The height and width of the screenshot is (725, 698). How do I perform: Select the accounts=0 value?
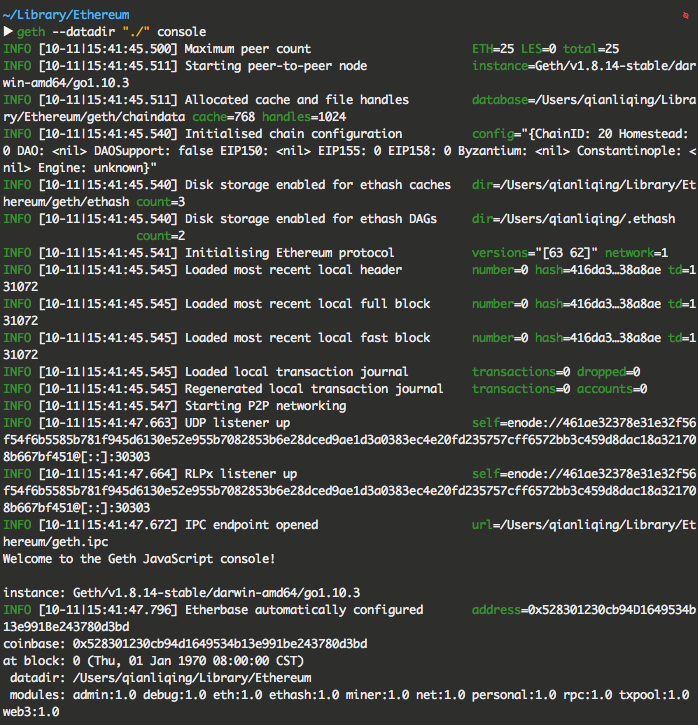click(x=612, y=389)
